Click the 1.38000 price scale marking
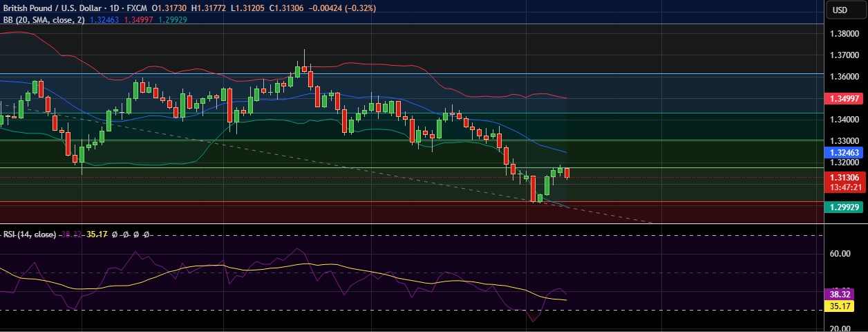Viewport: 868px width, 332px height. click(845, 33)
